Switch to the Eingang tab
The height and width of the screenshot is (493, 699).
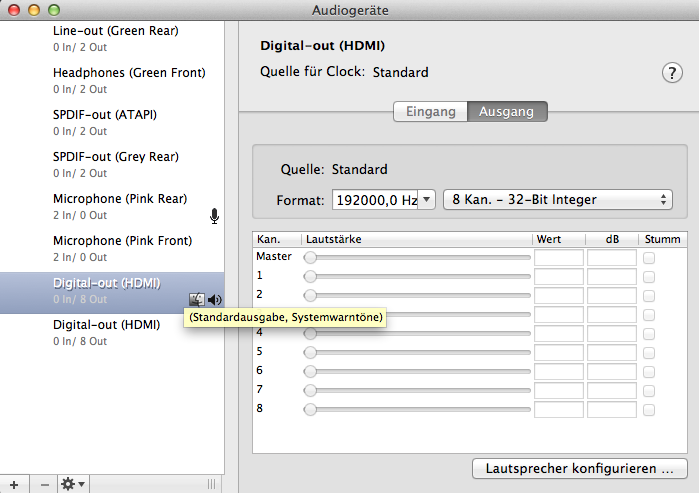point(430,111)
